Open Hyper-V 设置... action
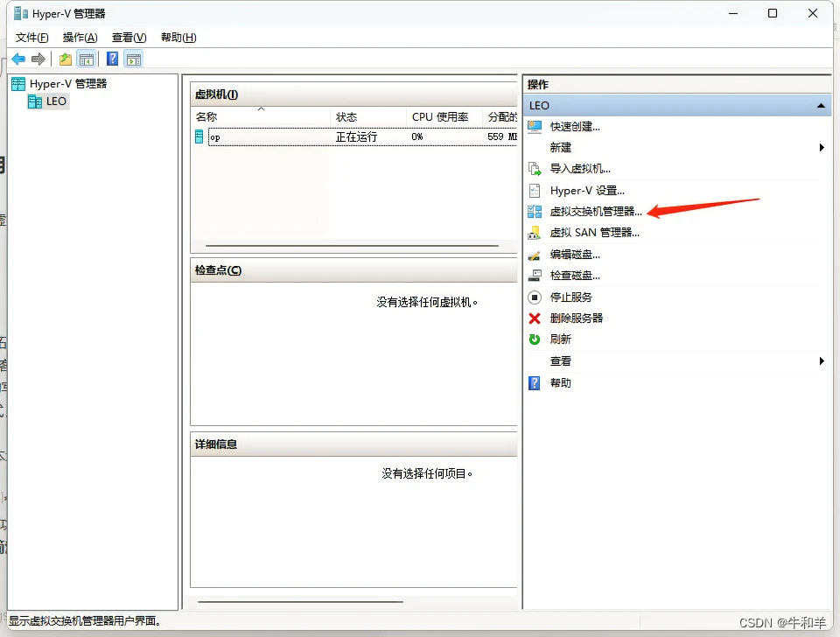Screen dimensions: 840x637 [x=587, y=190]
